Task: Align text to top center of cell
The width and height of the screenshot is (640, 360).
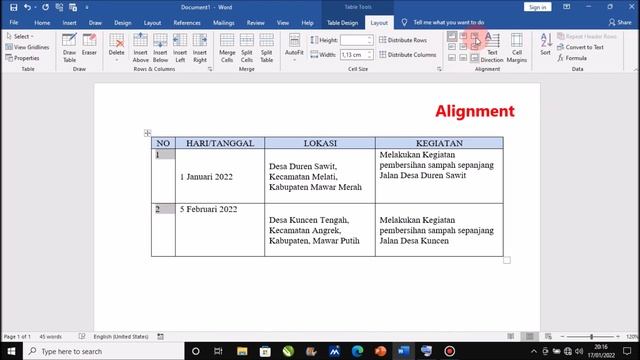Action: click(x=463, y=36)
